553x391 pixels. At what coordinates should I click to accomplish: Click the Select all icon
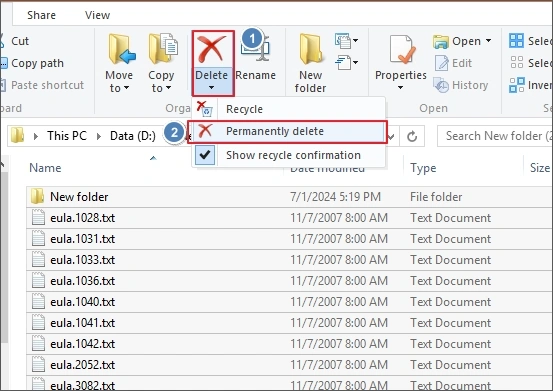[x=516, y=41]
